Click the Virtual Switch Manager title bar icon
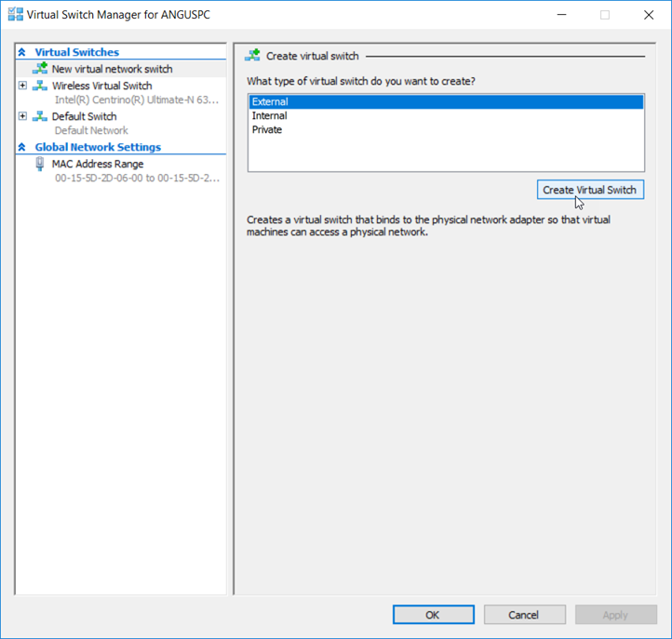 16,15
